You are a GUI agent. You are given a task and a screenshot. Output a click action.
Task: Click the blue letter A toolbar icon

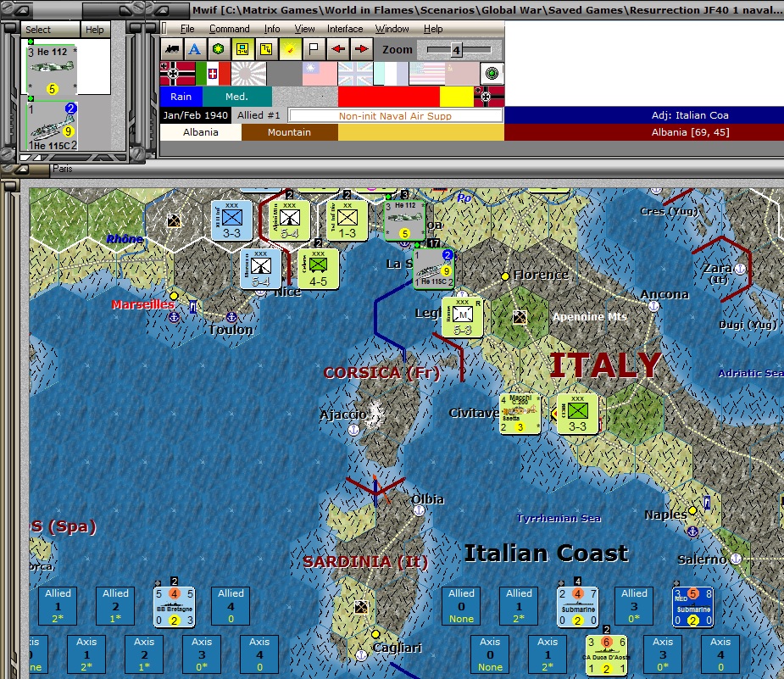click(195, 49)
